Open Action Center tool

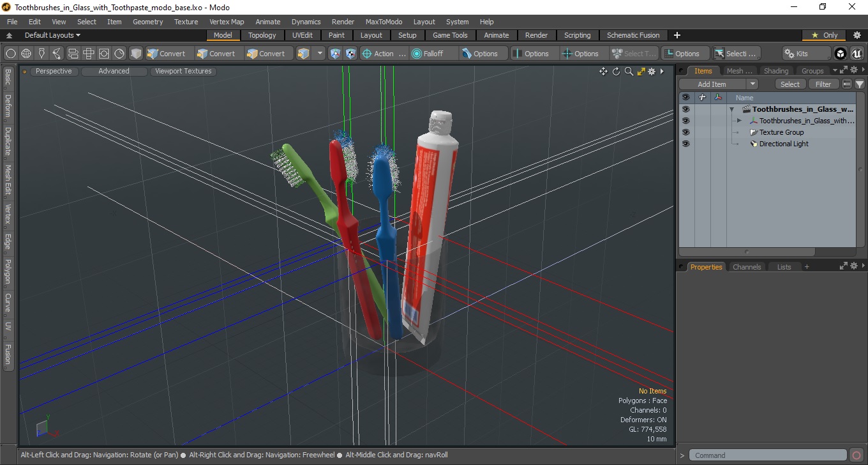(x=384, y=54)
